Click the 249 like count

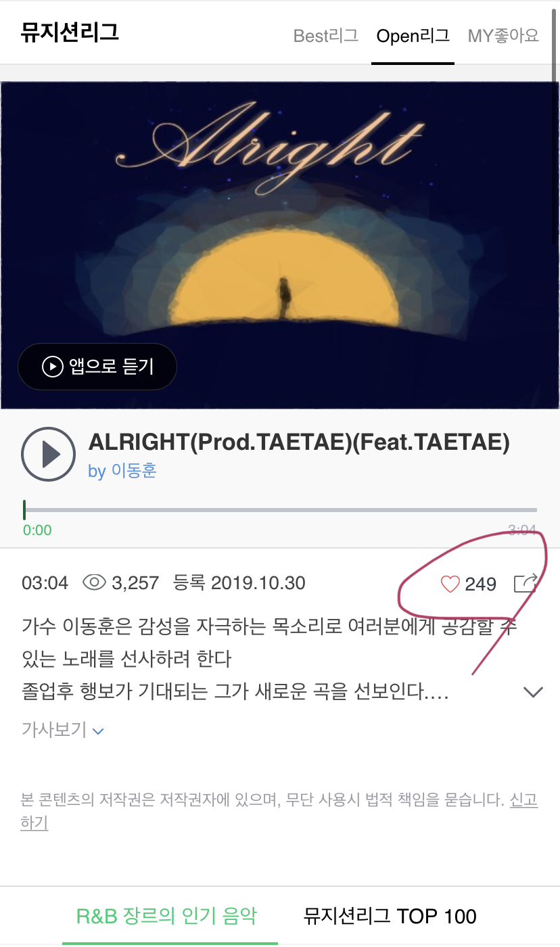tap(481, 584)
